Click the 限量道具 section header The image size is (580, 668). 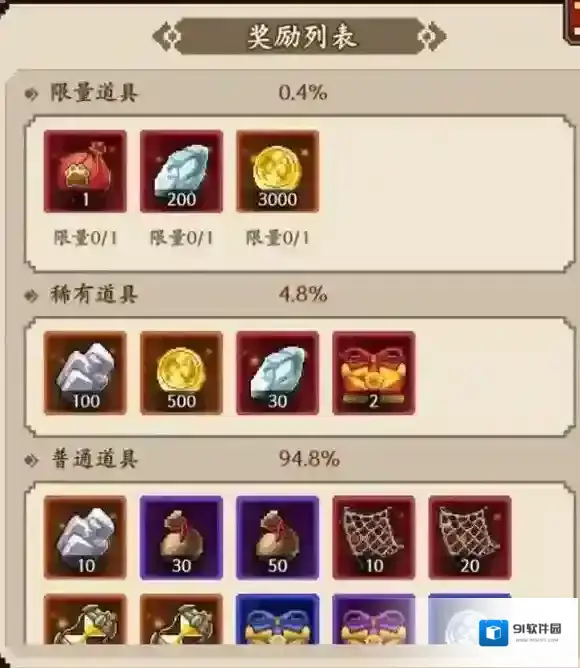94,92
